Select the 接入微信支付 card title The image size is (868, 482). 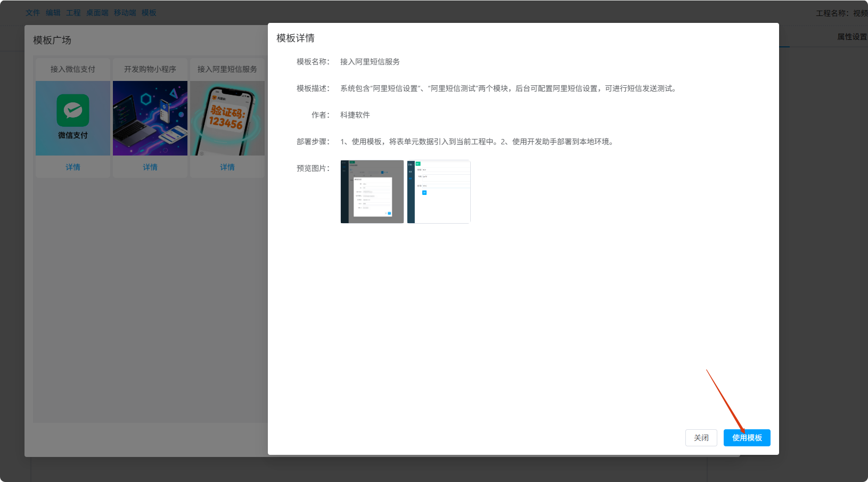tap(73, 69)
